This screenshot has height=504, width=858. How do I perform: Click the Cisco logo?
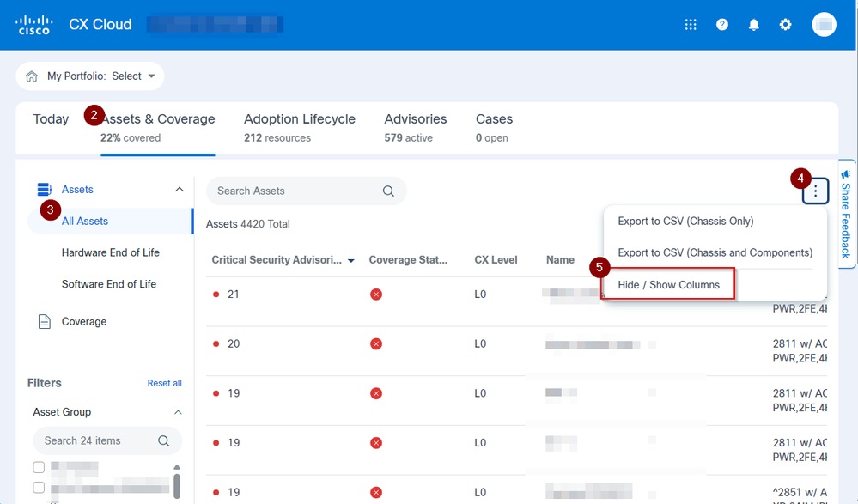[34, 25]
